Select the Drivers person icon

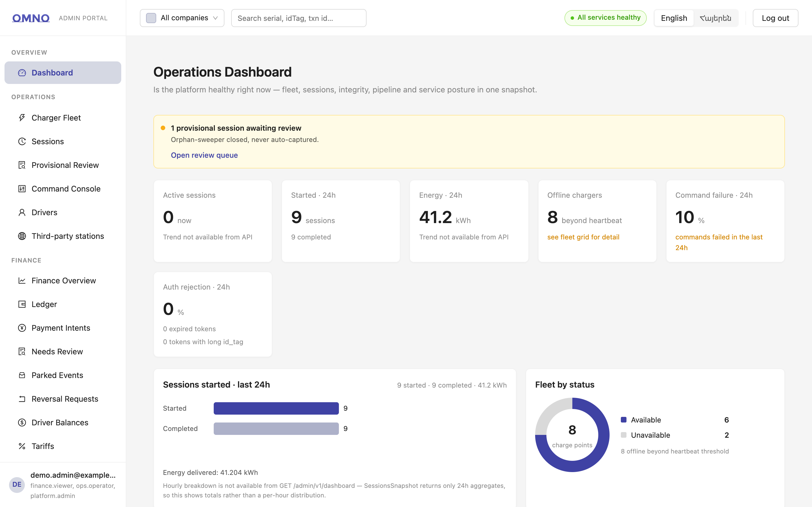point(22,213)
